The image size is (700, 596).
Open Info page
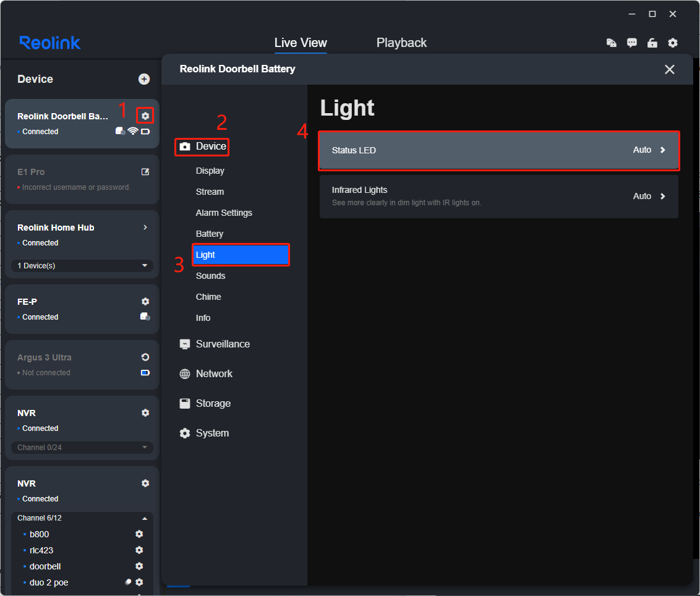pyautogui.click(x=203, y=318)
